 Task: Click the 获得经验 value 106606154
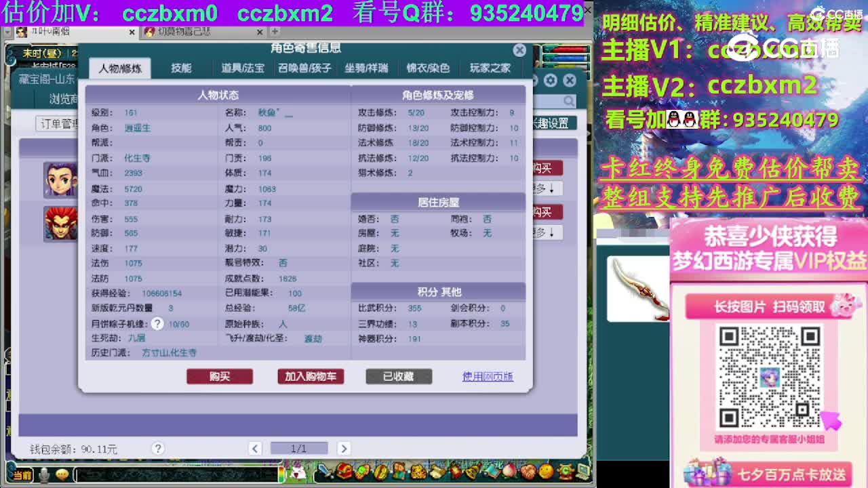[x=161, y=293]
